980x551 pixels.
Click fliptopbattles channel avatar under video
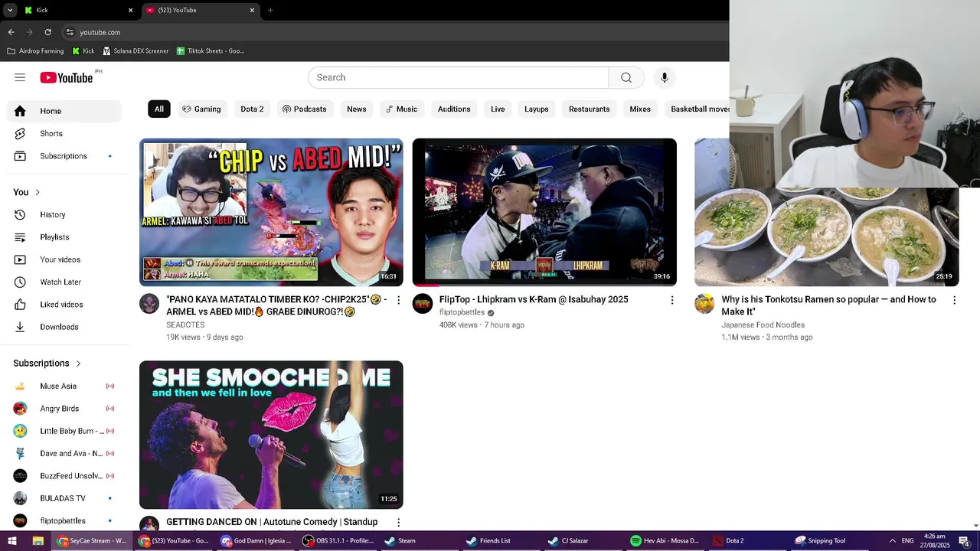point(423,304)
